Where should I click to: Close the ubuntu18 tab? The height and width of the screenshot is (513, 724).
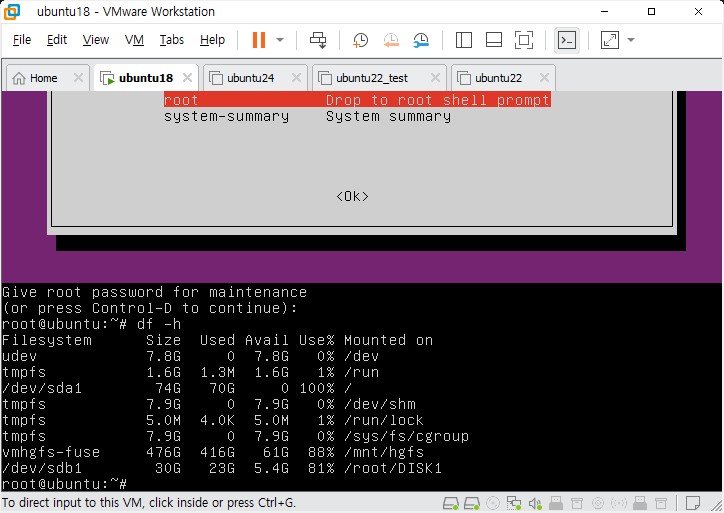187,78
